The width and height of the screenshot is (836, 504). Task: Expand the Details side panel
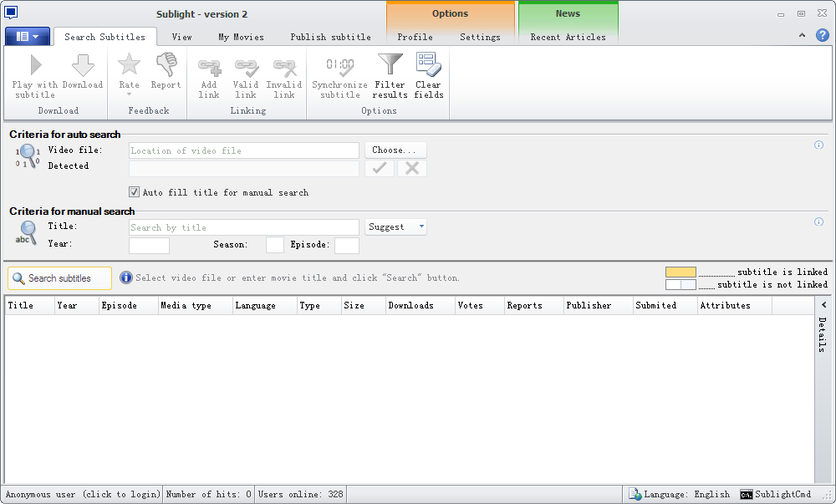(x=823, y=305)
